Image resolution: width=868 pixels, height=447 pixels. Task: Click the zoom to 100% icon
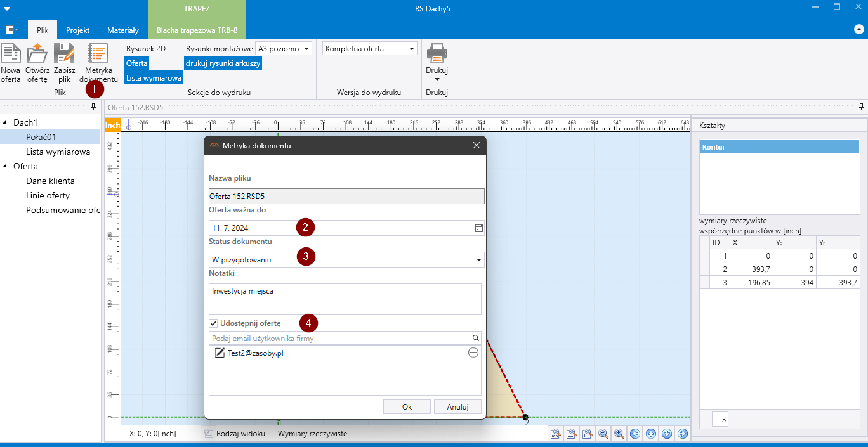click(555, 434)
